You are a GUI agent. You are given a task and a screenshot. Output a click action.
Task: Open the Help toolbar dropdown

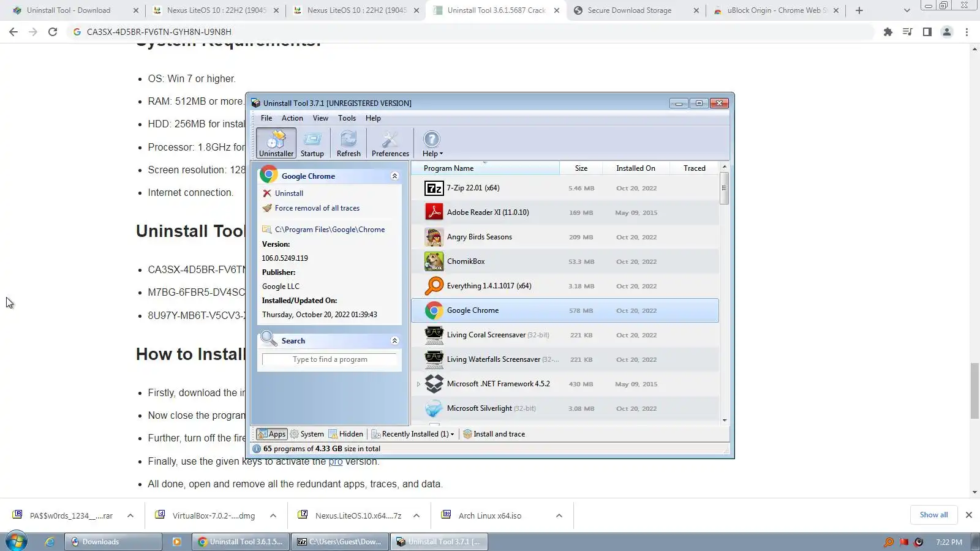[432, 143]
